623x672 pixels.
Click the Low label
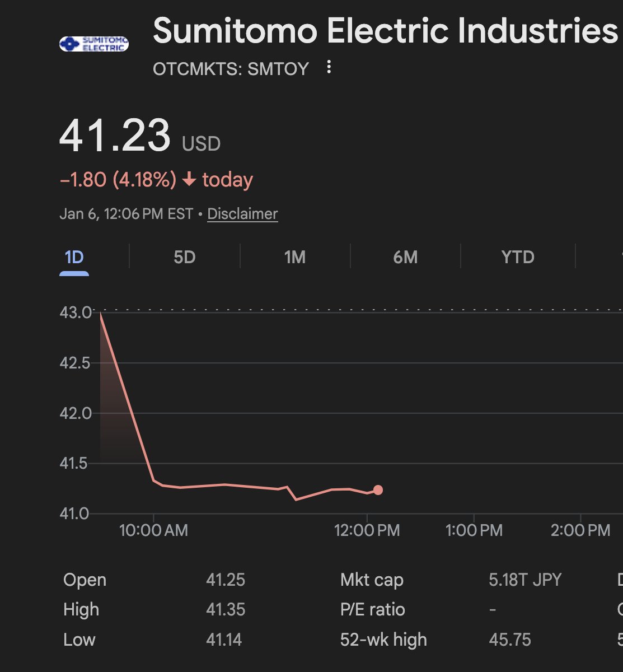pyautogui.click(x=79, y=640)
